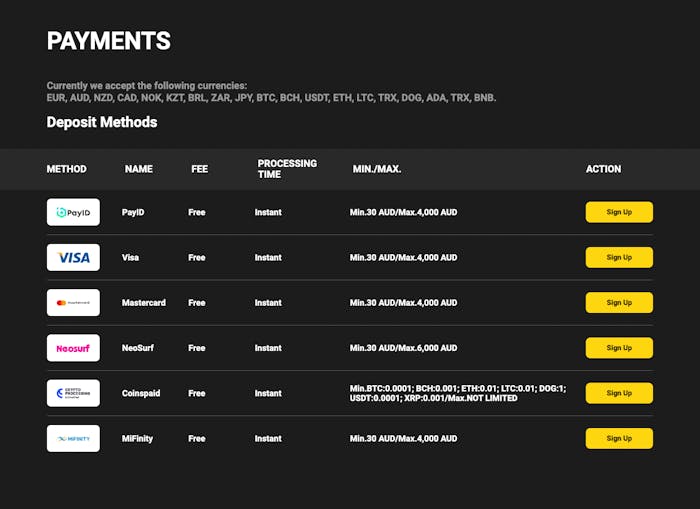The width and height of the screenshot is (700, 509).
Task: Click the PayID logo icon
Action: [x=73, y=212]
